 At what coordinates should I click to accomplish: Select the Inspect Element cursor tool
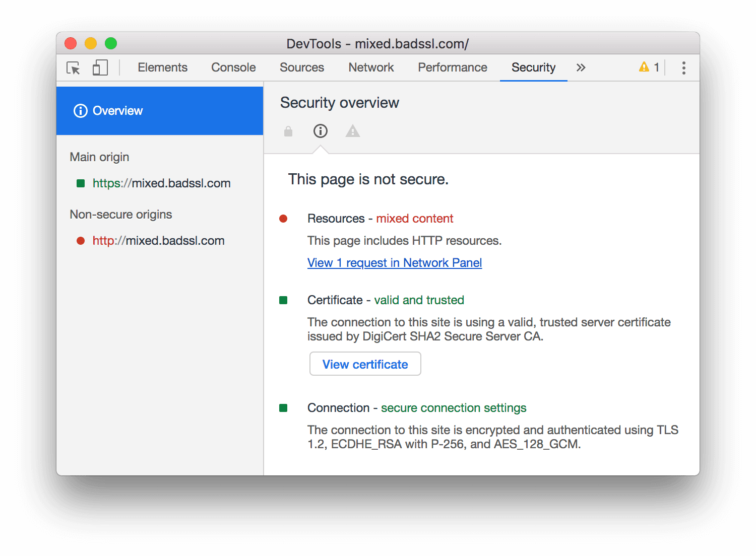click(73, 67)
